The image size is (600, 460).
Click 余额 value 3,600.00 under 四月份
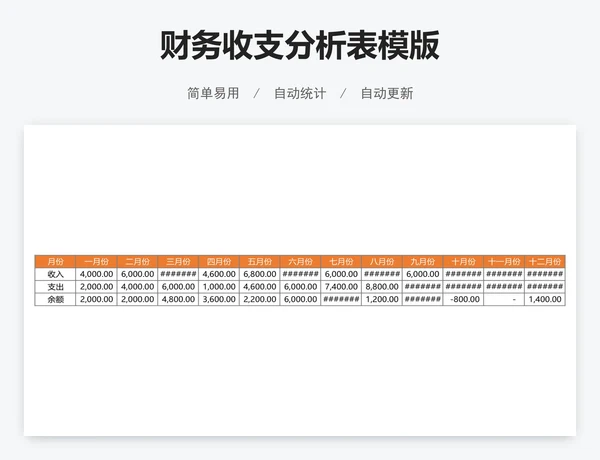pos(219,299)
